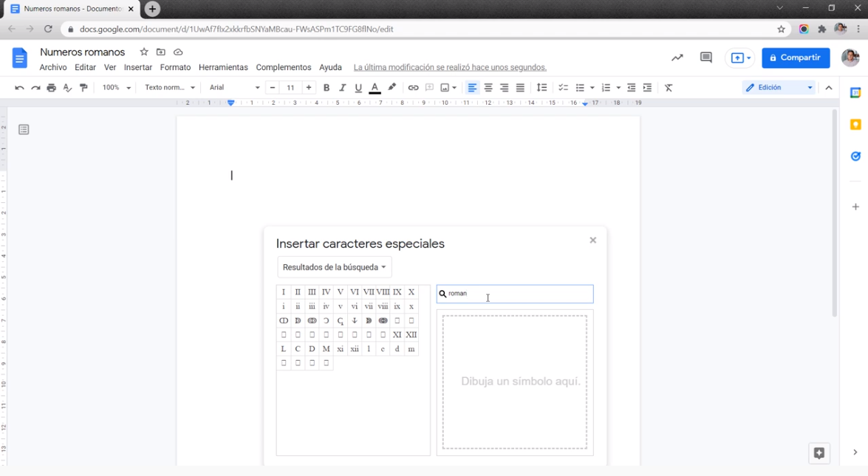Toggle bold formatting
This screenshot has width=868, height=476.
click(327, 88)
